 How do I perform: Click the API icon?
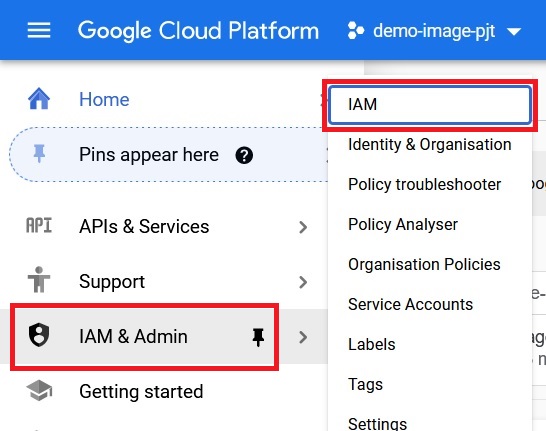point(39,226)
